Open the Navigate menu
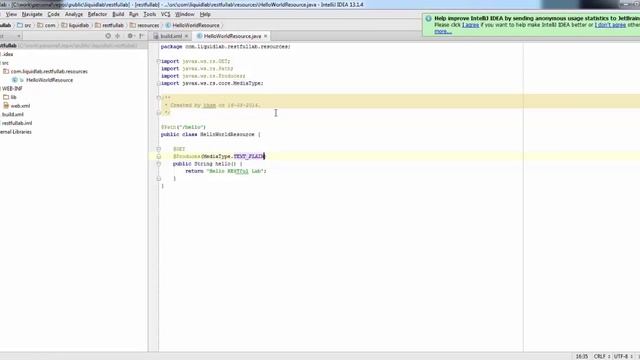Screen dimensions: 640x360 32,14
